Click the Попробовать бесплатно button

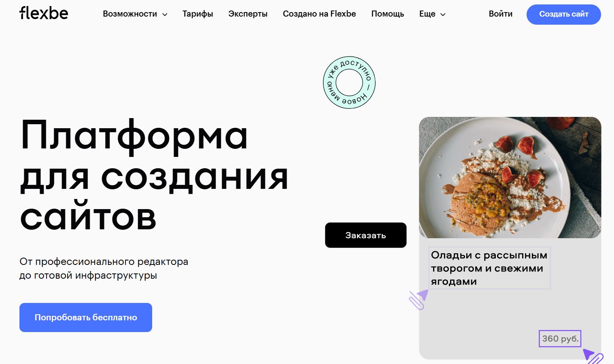86,317
